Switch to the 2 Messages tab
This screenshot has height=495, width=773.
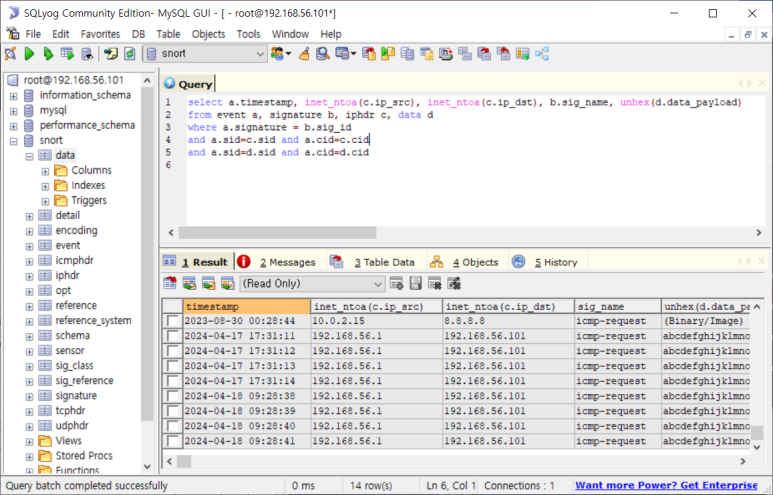(x=287, y=262)
